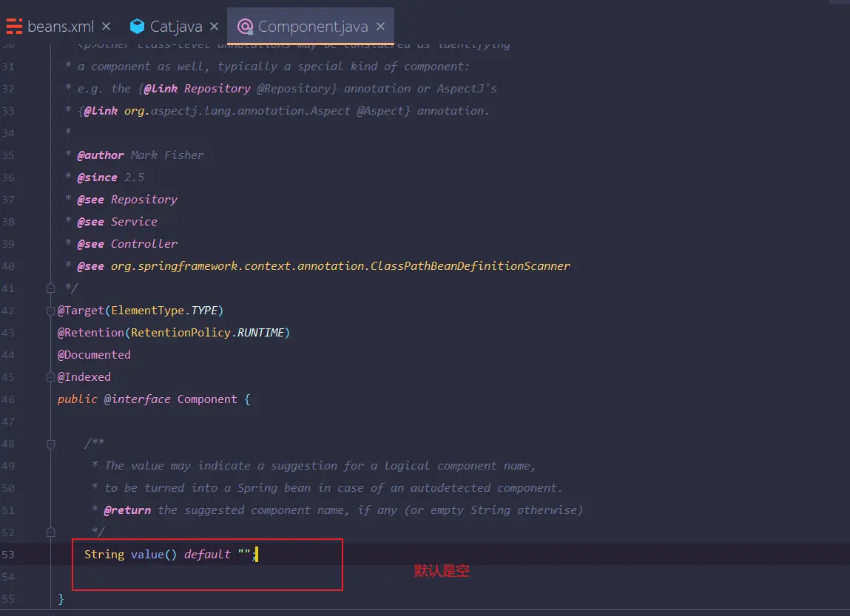
Task: Click the @Documented annotation
Action: click(94, 355)
